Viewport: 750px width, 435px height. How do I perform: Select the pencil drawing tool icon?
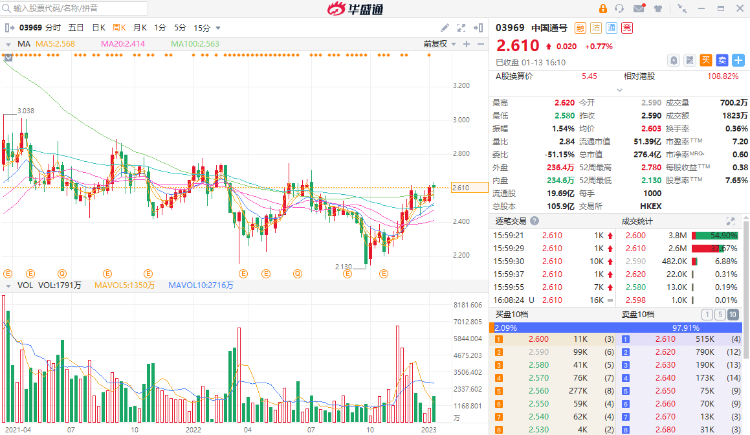tap(445, 28)
